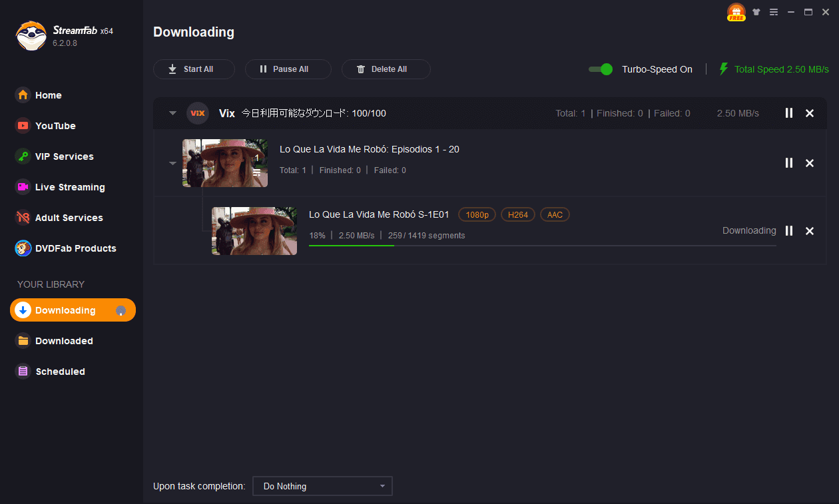Remove the Vix download group

pos(810,113)
